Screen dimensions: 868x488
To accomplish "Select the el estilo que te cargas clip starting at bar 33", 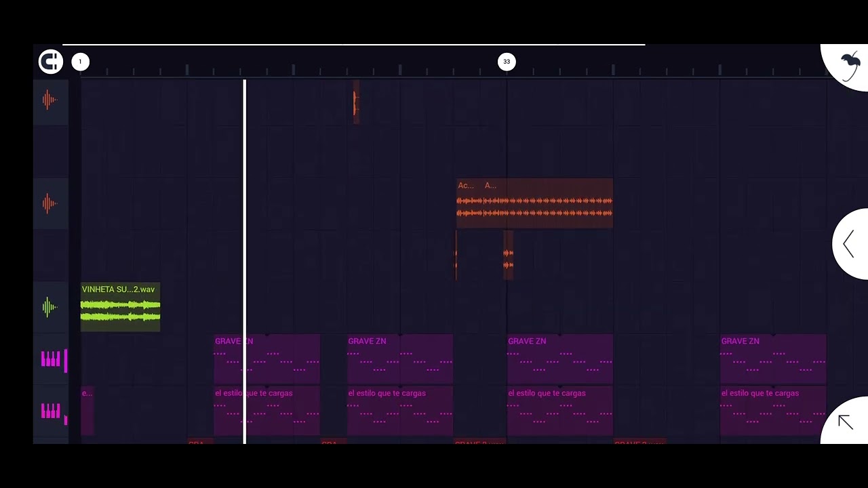I will [560, 411].
